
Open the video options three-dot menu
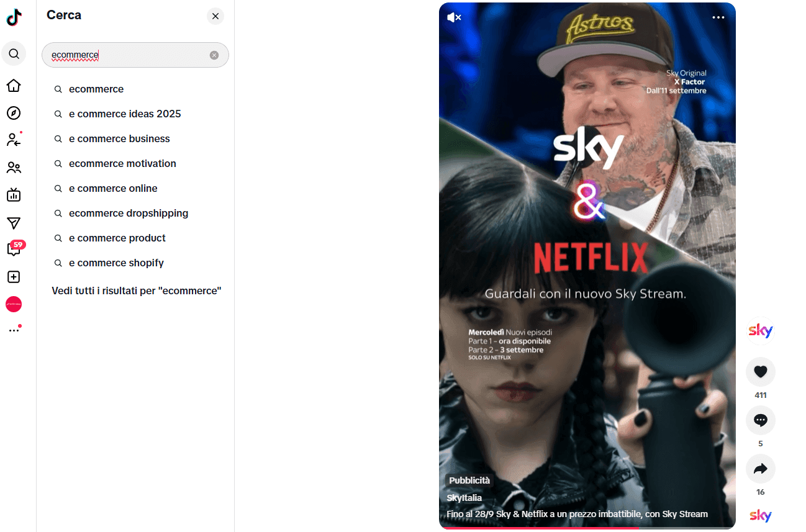[x=718, y=17]
